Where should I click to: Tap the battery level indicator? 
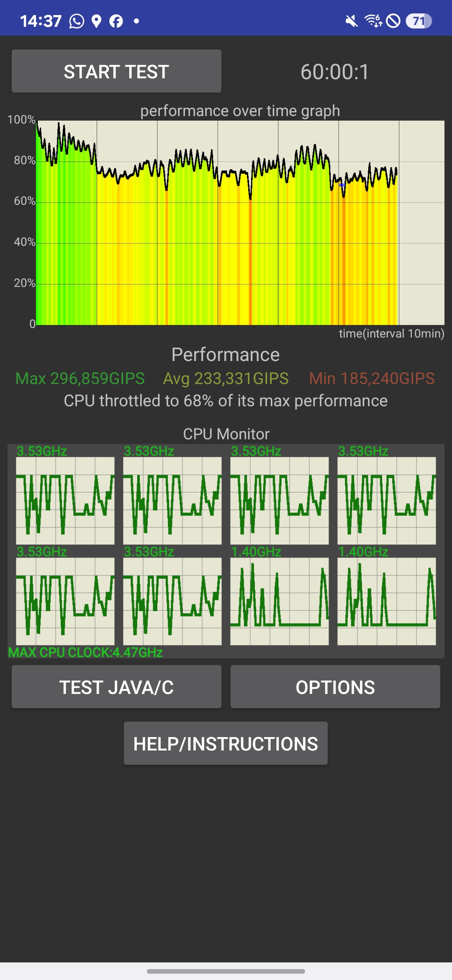pyautogui.click(x=419, y=21)
